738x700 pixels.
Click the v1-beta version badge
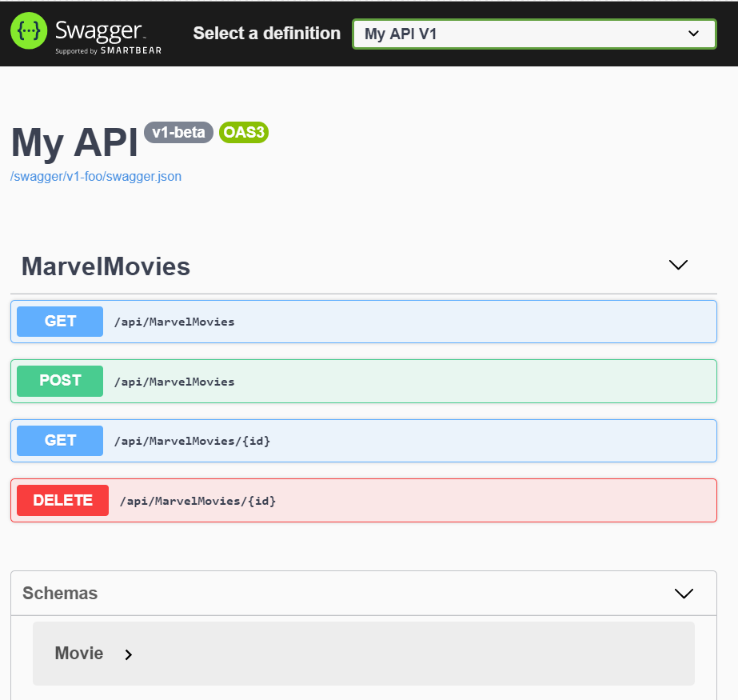pos(178,132)
